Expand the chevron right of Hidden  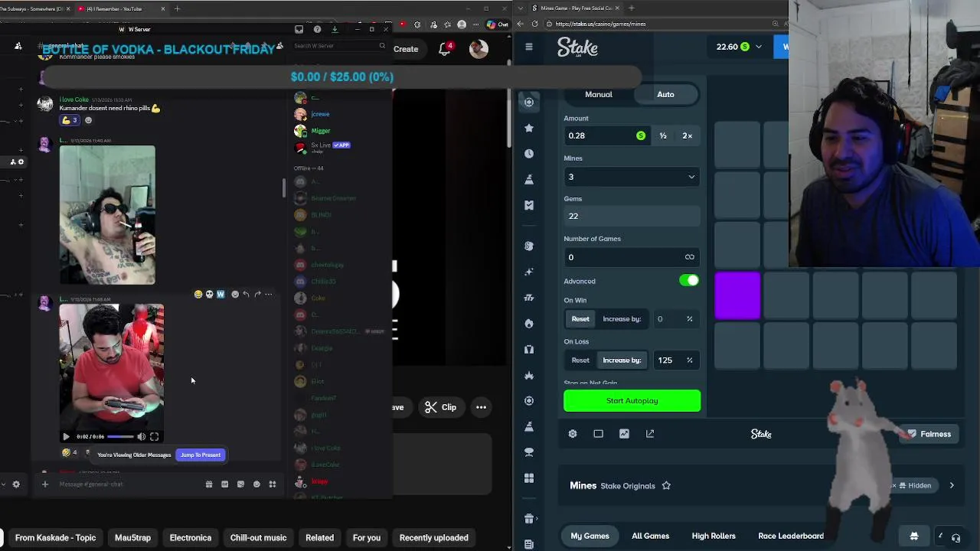pyautogui.click(x=952, y=485)
